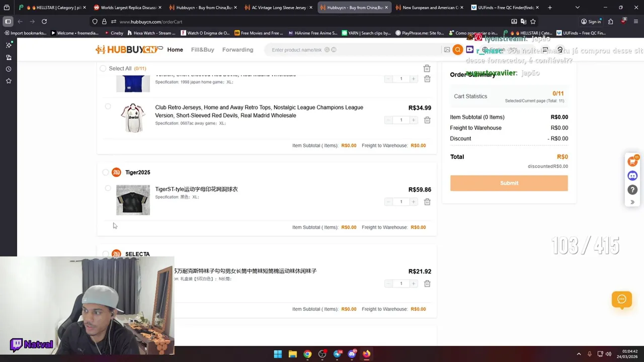Delete the SELECTA socks item with trash icon
The height and width of the screenshot is (362, 644).
tap(427, 284)
